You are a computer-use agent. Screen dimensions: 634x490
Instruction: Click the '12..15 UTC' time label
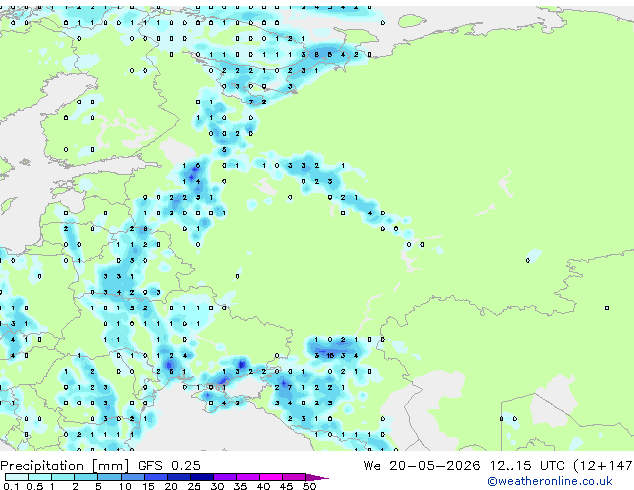click(527, 466)
